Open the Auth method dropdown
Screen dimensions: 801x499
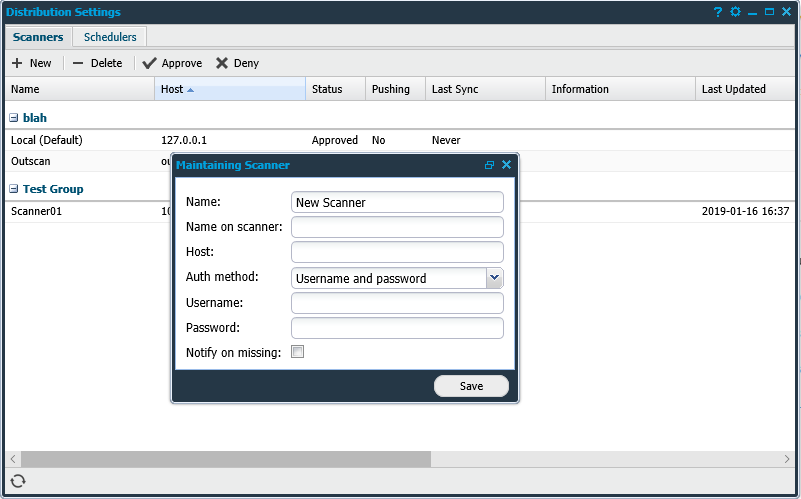point(494,278)
